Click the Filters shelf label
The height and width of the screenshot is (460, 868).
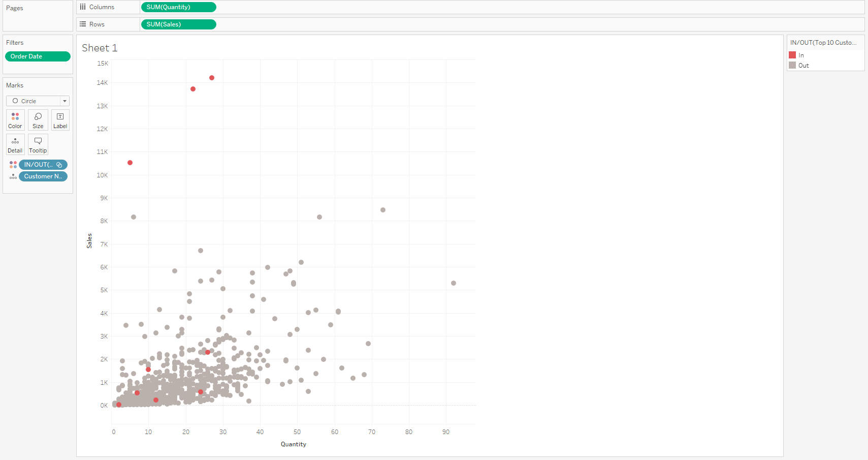(15, 43)
